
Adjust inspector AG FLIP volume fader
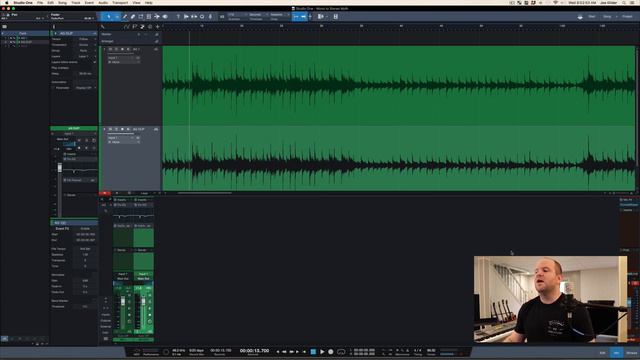[60, 168]
